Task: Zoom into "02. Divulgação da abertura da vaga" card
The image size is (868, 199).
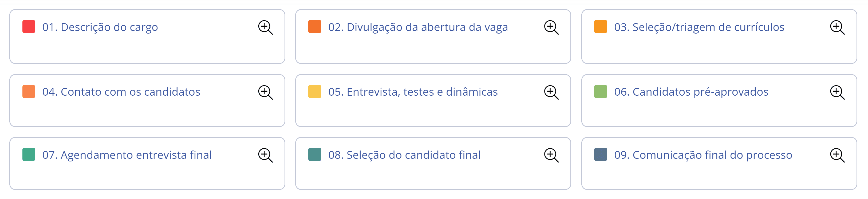Action: click(552, 28)
